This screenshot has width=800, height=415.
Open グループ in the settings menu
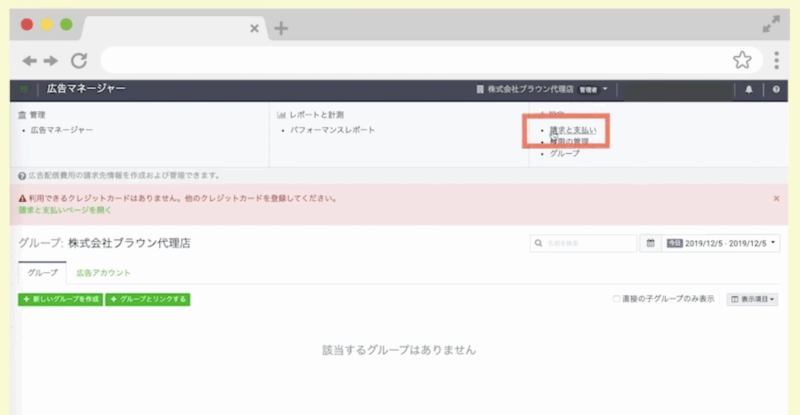click(x=564, y=153)
